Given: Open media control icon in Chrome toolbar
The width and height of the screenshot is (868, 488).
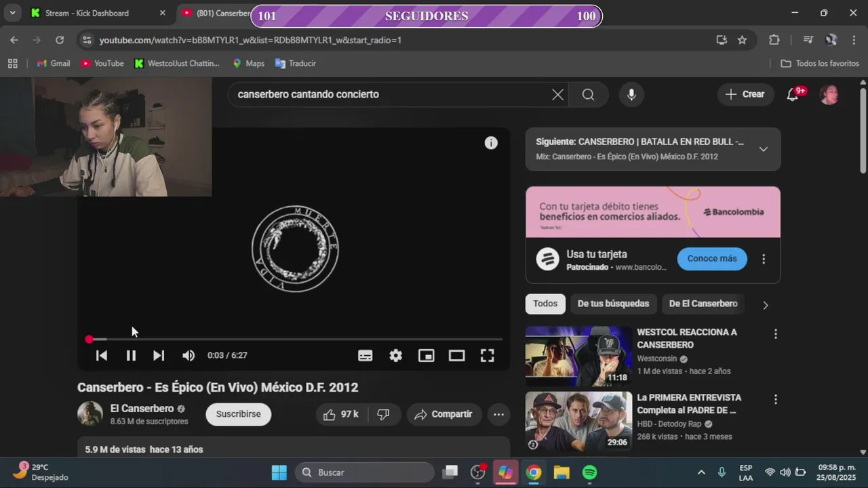Looking at the screenshot, I should (x=808, y=40).
